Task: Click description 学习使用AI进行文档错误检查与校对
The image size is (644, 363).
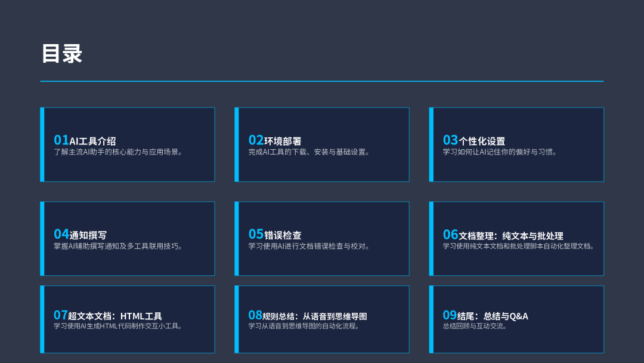Action: tap(309, 246)
